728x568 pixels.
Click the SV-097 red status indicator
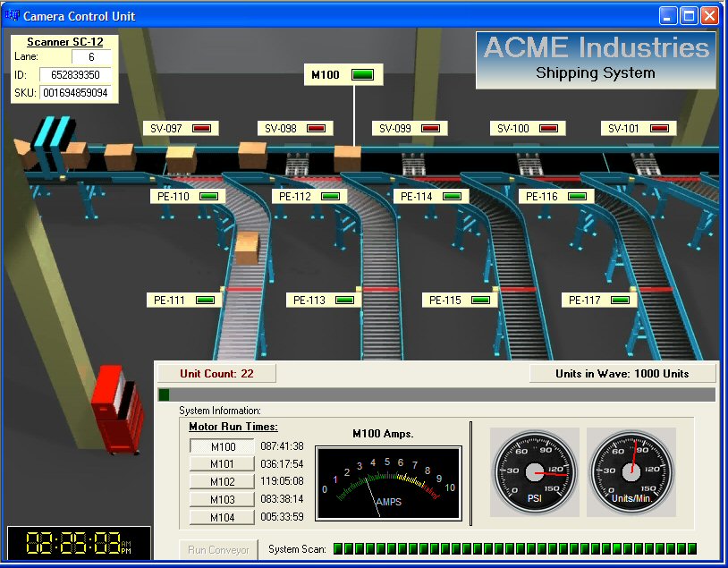point(201,129)
